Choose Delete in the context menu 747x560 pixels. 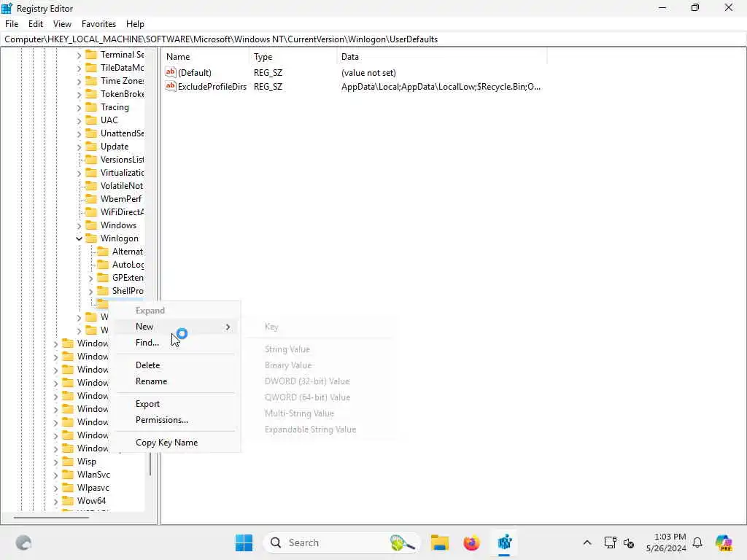(x=177, y=365)
